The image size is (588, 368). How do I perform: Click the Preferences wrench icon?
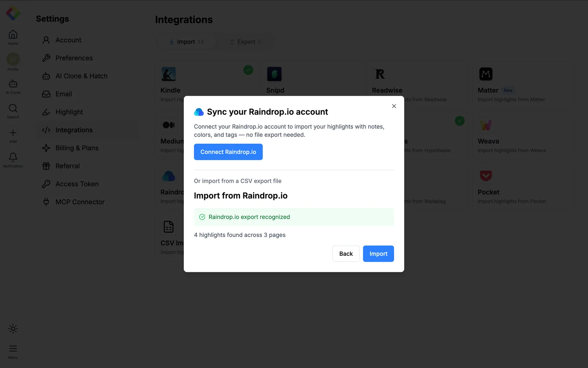46,58
